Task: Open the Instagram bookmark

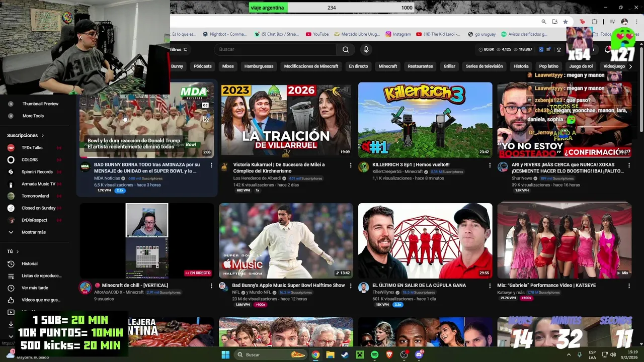Action: coord(398,34)
